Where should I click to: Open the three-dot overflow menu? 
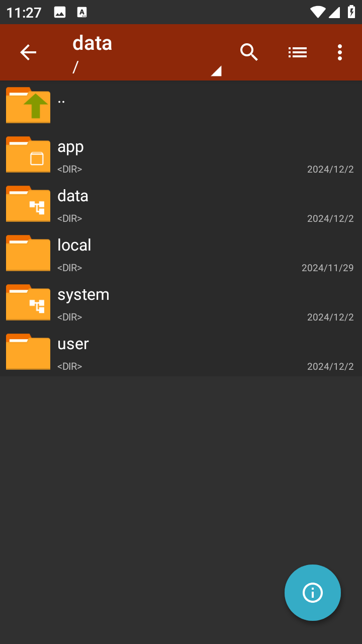tap(340, 52)
